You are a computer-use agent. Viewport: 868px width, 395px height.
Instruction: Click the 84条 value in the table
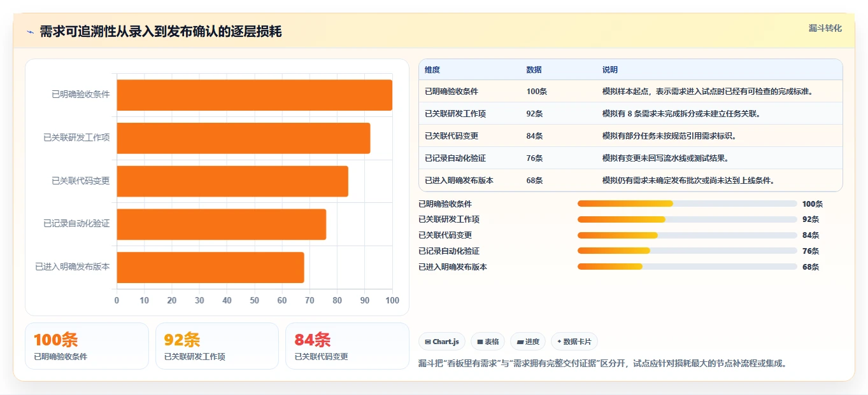(535, 136)
